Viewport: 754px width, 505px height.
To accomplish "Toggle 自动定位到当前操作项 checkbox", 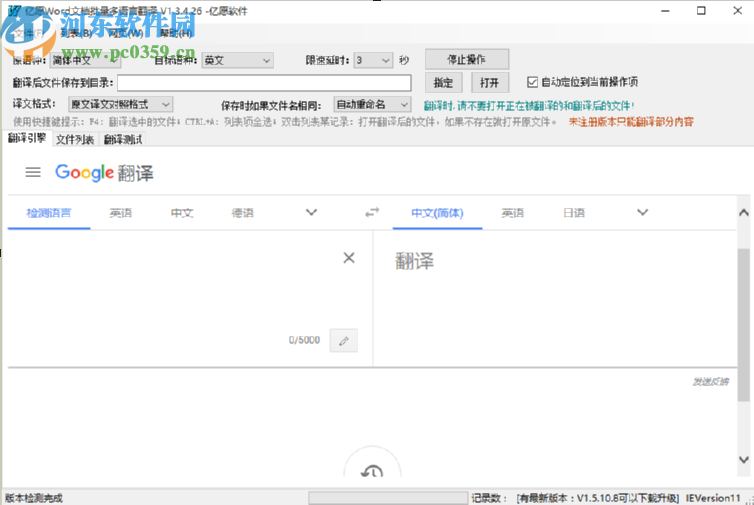I will (532, 82).
